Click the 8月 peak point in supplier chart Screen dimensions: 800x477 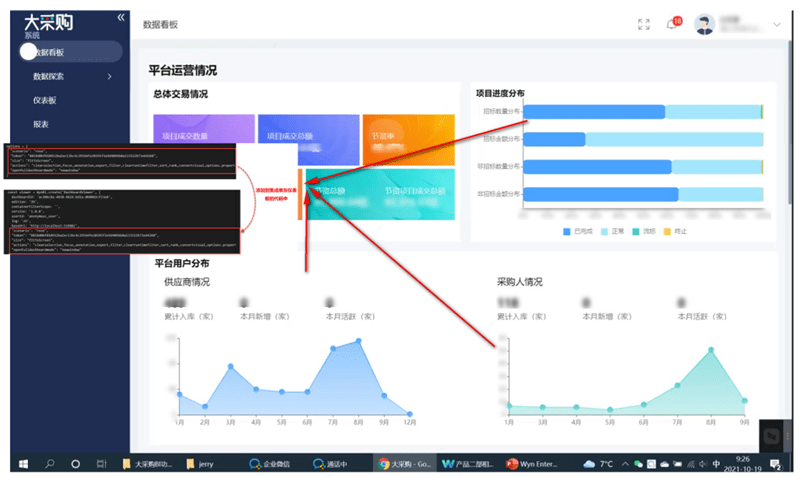[359, 341]
